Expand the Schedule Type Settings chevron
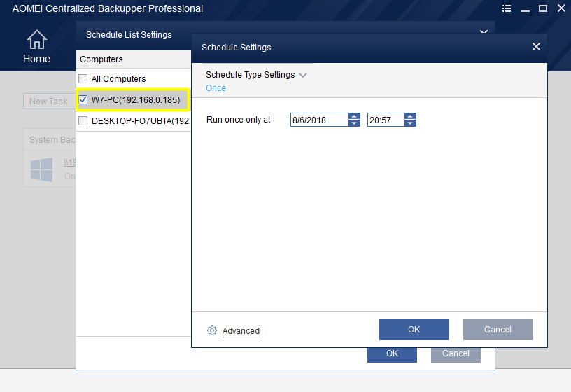Image resolution: width=571 pixels, height=392 pixels. [x=303, y=75]
